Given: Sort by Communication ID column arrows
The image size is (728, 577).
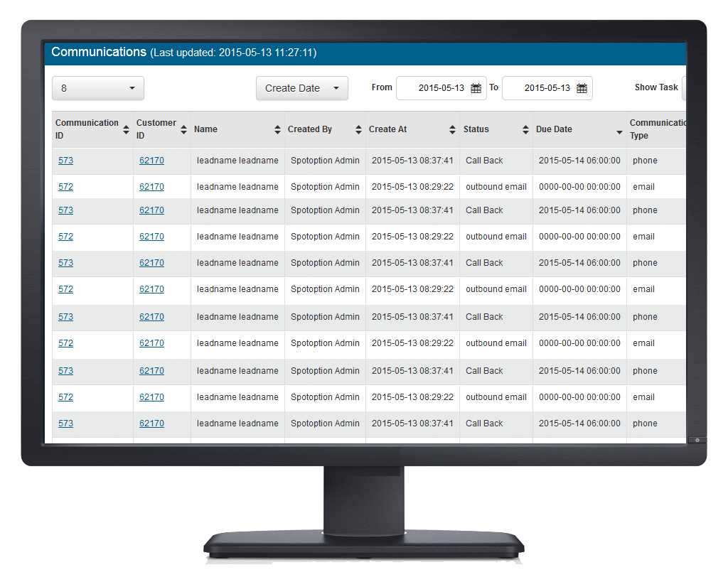Looking at the screenshot, I should [x=127, y=129].
